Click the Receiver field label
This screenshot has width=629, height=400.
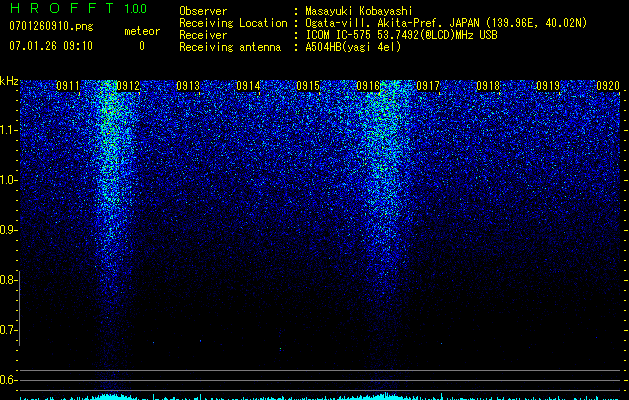[203, 35]
